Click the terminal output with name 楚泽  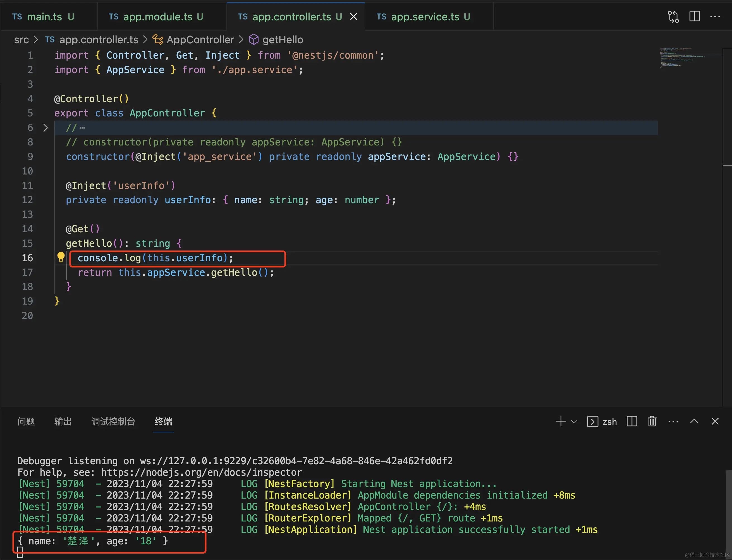(93, 541)
